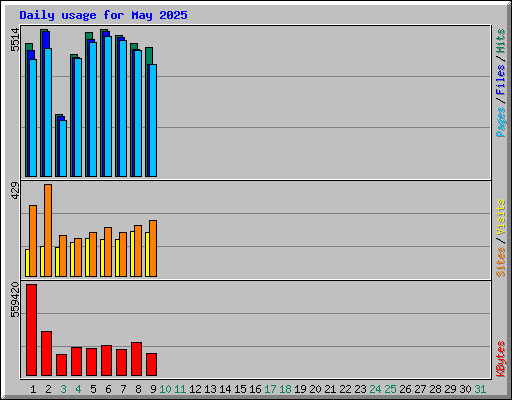Click the Visits legend label
512x400 pixels.
coord(500,218)
